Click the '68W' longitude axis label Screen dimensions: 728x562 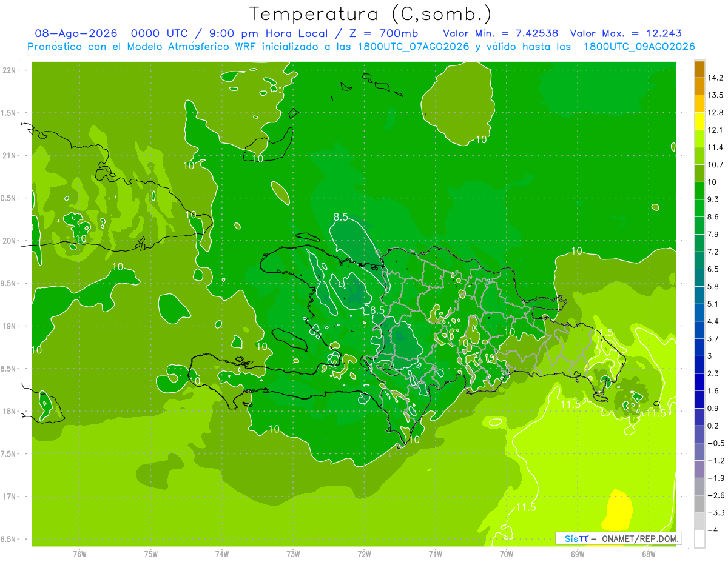[x=649, y=554]
